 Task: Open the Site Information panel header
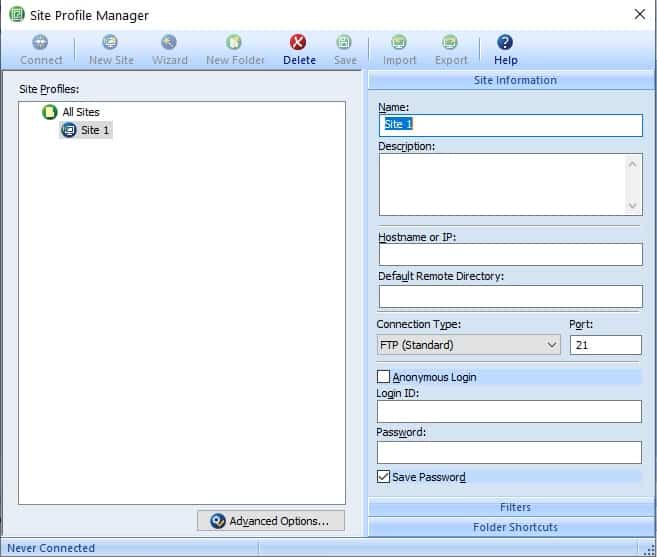tap(511, 80)
